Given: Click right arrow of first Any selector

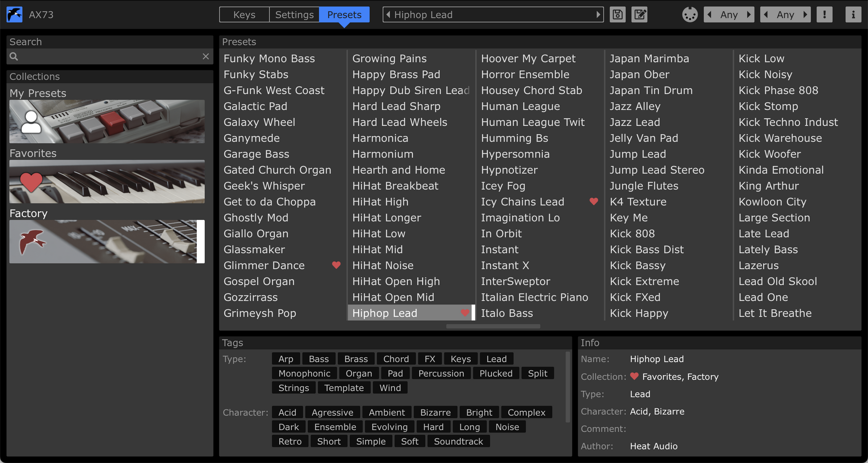Looking at the screenshot, I should pyautogui.click(x=749, y=15).
